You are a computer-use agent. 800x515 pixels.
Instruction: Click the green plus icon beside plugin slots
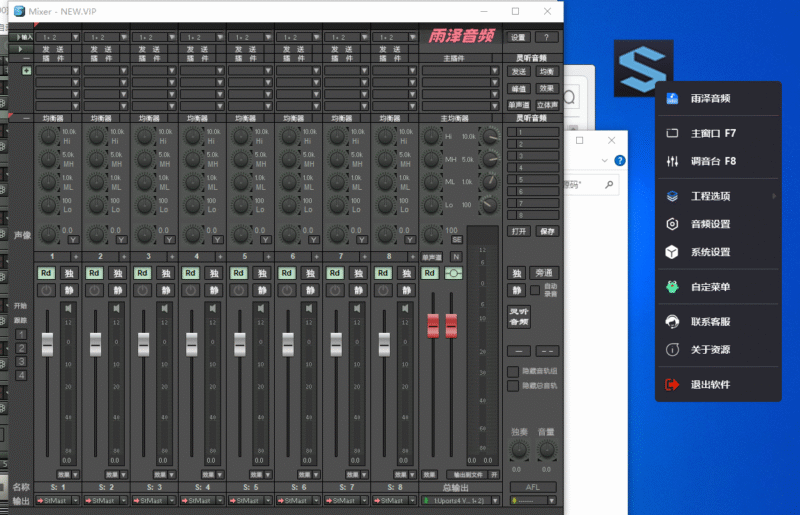click(x=27, y=71)
